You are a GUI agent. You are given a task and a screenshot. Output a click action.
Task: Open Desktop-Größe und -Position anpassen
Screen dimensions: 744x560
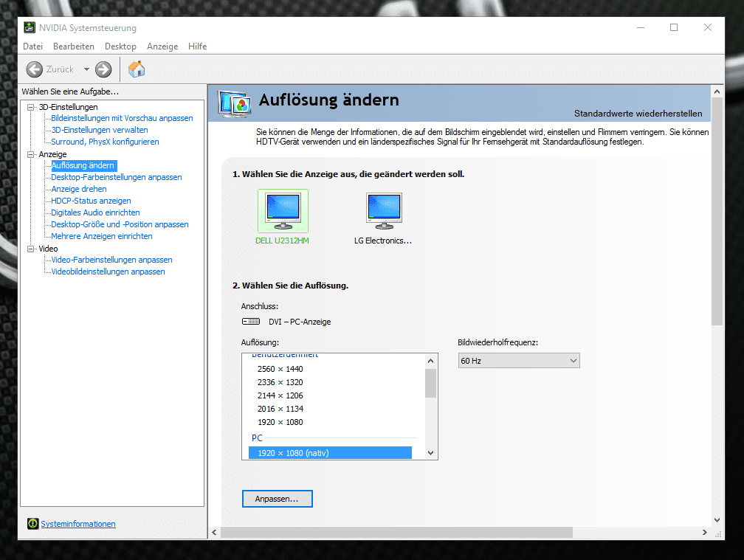click(120, 225)
